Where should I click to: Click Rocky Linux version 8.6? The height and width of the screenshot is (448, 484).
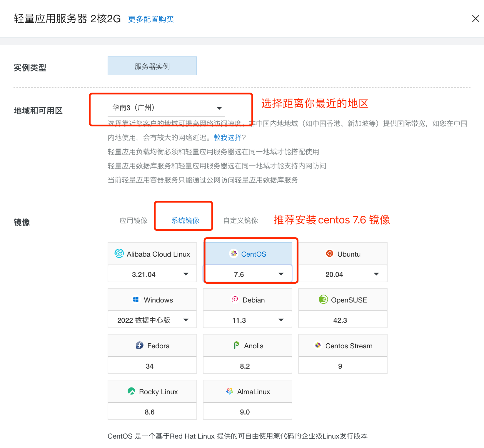coord(152,412)
